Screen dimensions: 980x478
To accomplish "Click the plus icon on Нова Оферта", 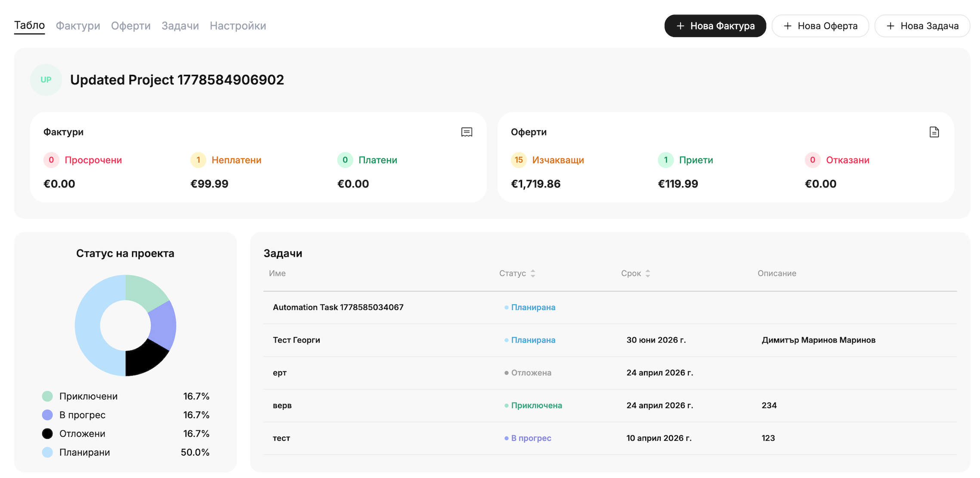I will (787, 26).
